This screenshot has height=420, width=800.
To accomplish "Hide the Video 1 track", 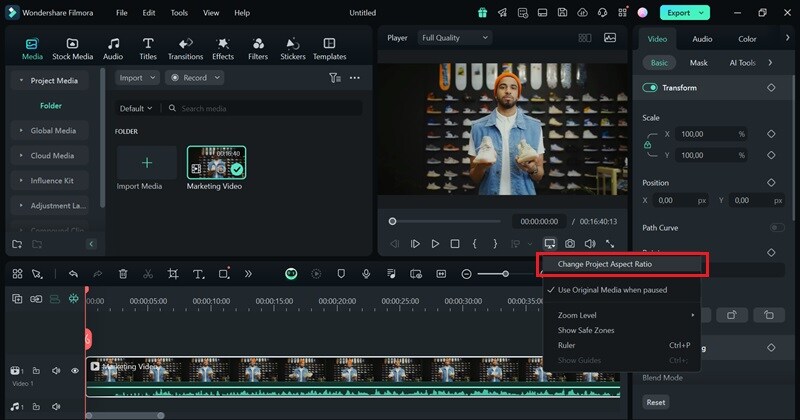I will click(74, 371).
